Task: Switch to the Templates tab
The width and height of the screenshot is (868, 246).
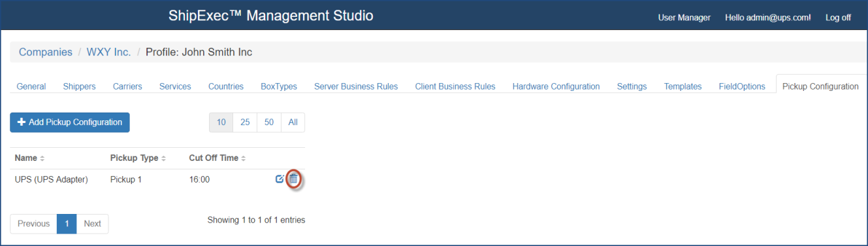Action: (683, 86)
